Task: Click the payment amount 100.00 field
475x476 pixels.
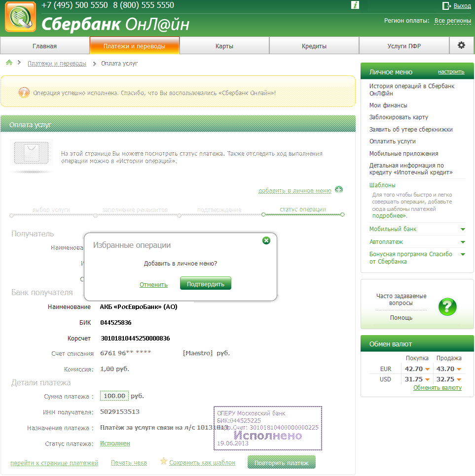Action: click(114, 396)
